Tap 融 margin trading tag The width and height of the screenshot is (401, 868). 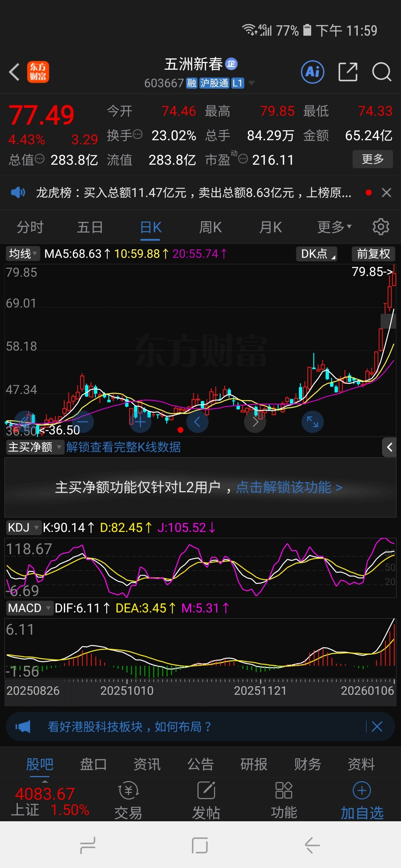click(192, 83)
